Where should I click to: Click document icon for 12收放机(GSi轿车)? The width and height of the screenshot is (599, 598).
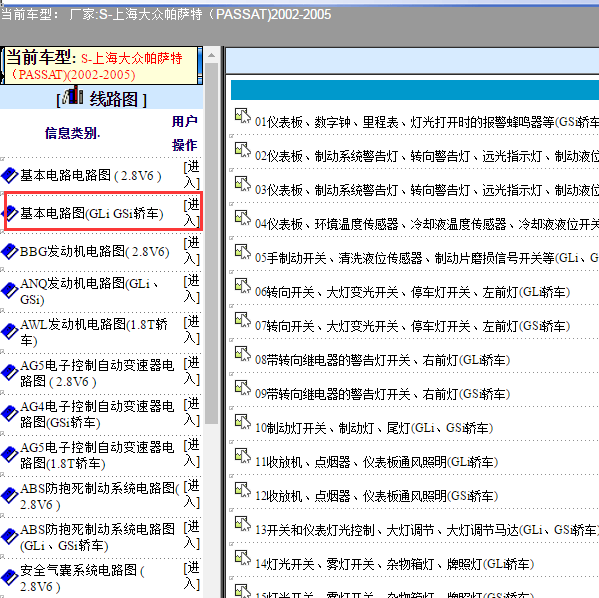[243, 490]
